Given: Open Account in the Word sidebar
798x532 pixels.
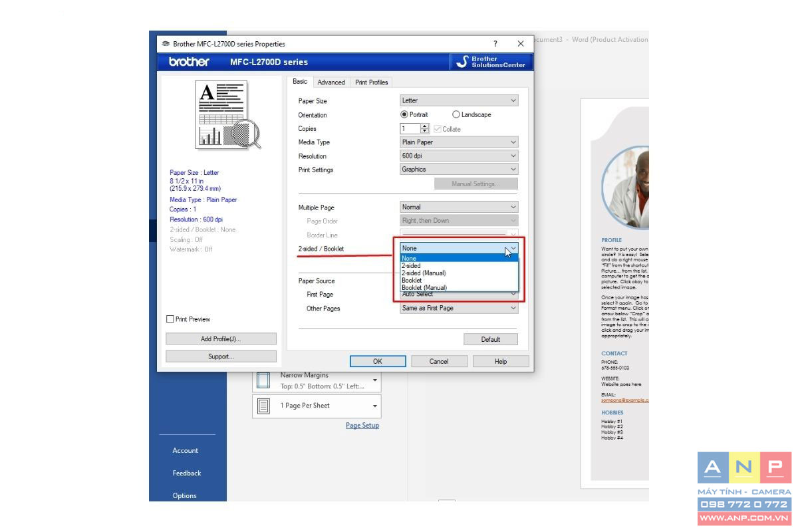Looking at the screenshot, I should pyautogui.click(x=186, y=450).
